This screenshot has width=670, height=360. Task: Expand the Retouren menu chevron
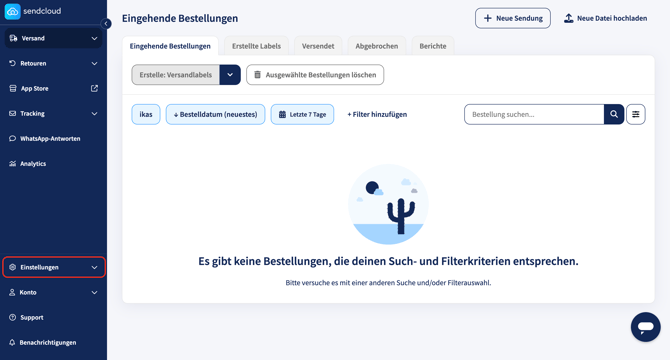coord(94,64)
